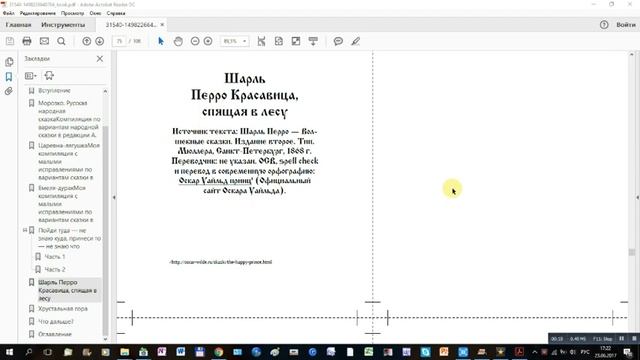Expand the right tools pane arrow
The height and width of the screenshot is (360, 640).
[637, 198]
